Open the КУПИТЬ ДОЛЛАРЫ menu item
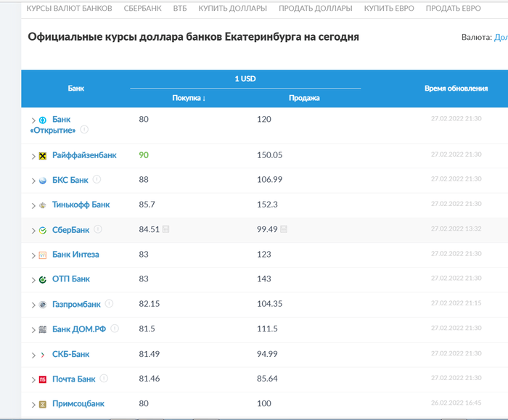This screenshot has width=508, height=420. 233,9
